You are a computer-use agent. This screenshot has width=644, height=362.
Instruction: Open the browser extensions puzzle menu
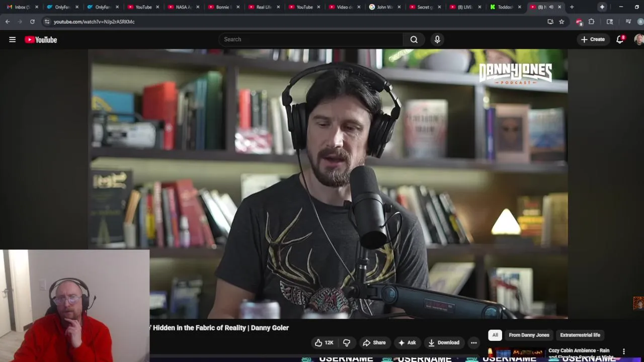592,22
